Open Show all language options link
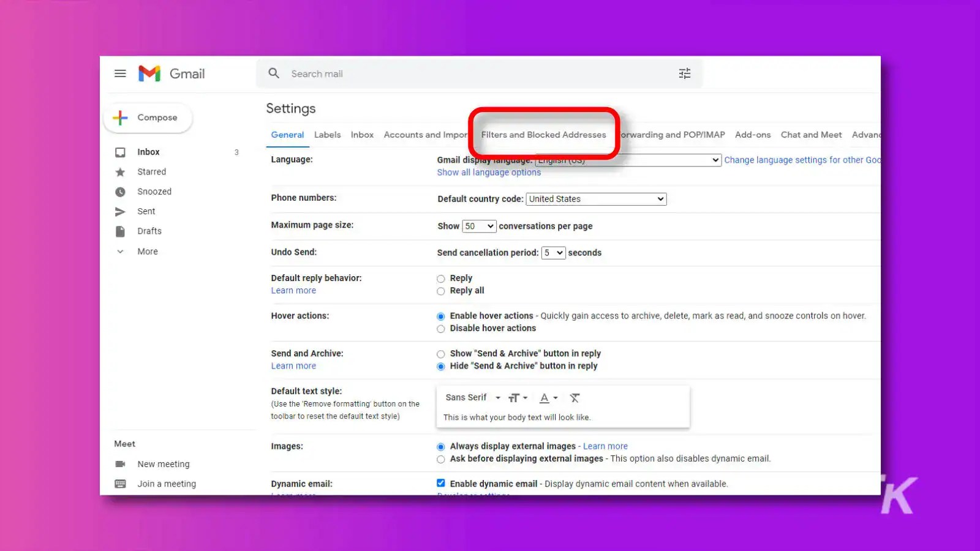Viewport: 980px width, 551px height. tap(488, 172)
